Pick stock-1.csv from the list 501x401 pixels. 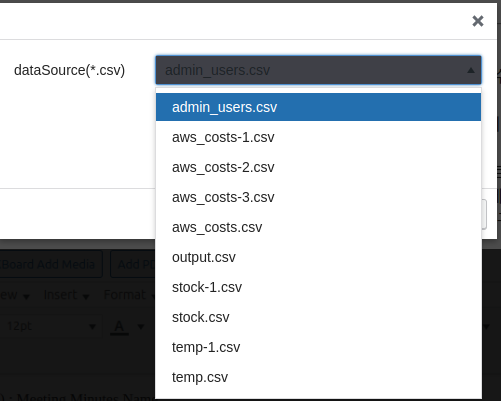pos(318,287)
